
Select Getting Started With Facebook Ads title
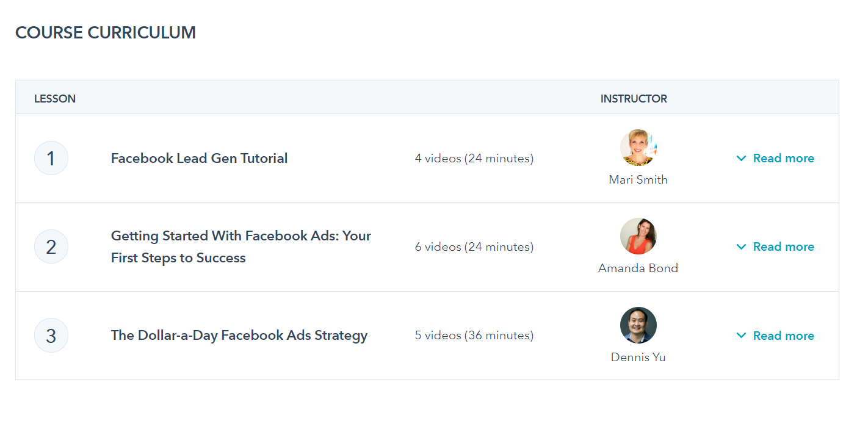241,246
